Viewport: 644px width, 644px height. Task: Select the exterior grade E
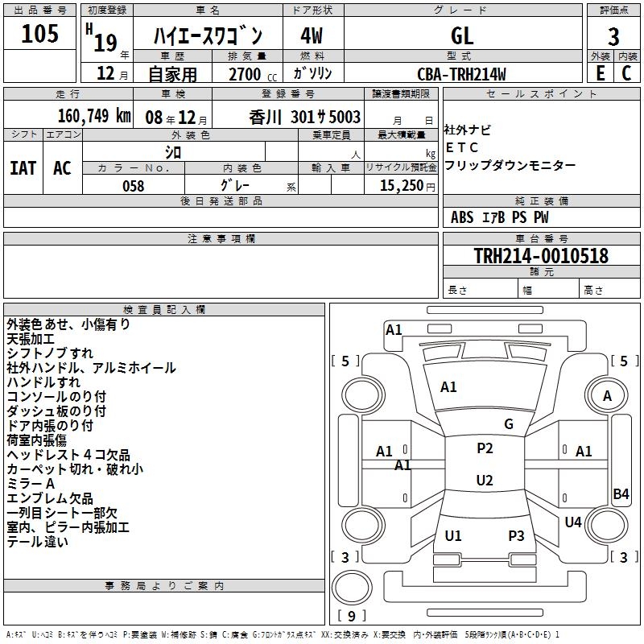(600, 73)
